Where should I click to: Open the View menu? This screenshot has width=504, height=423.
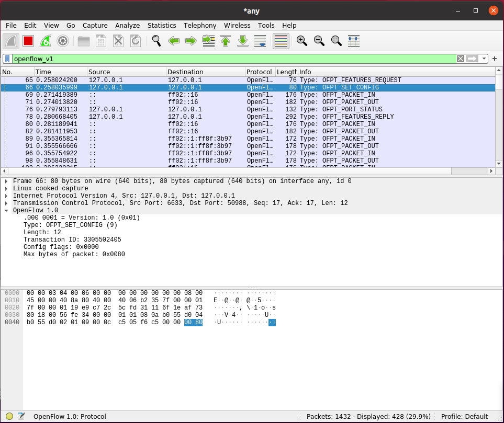(x=51, y=26)
